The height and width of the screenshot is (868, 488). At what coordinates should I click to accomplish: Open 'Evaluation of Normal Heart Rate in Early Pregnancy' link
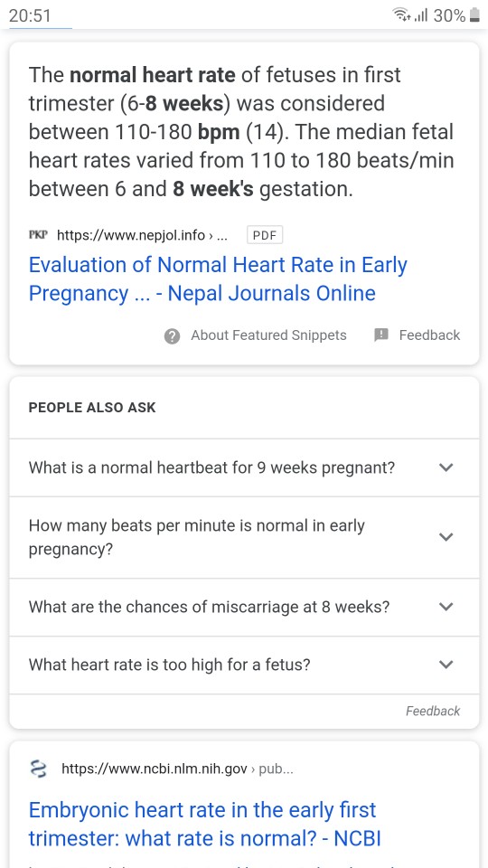tap(218, 279)
